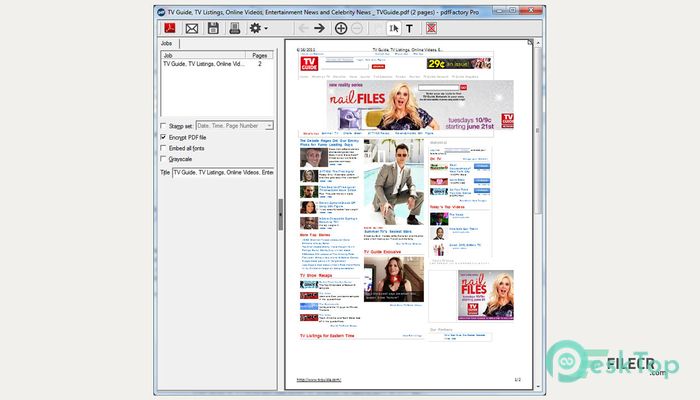Click the red PDF view icon
Image resolution: width=700 pixels, height=400 pixels.
point(170,28)
